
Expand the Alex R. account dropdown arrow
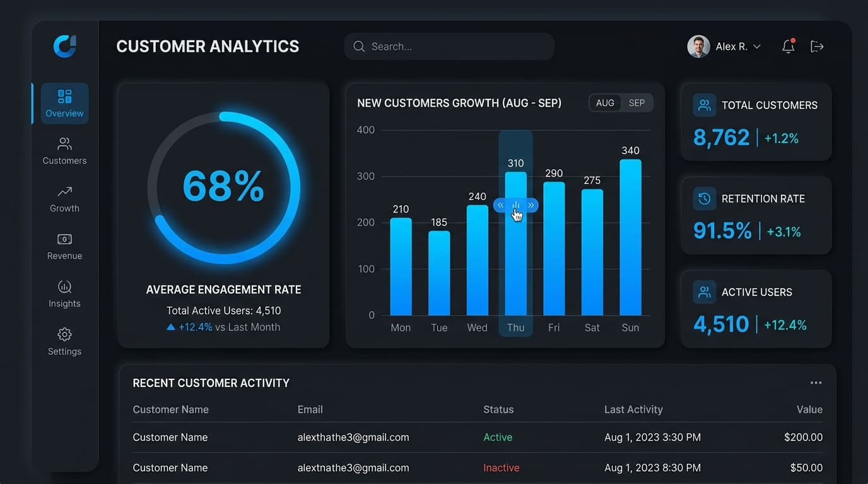[757, 47]
